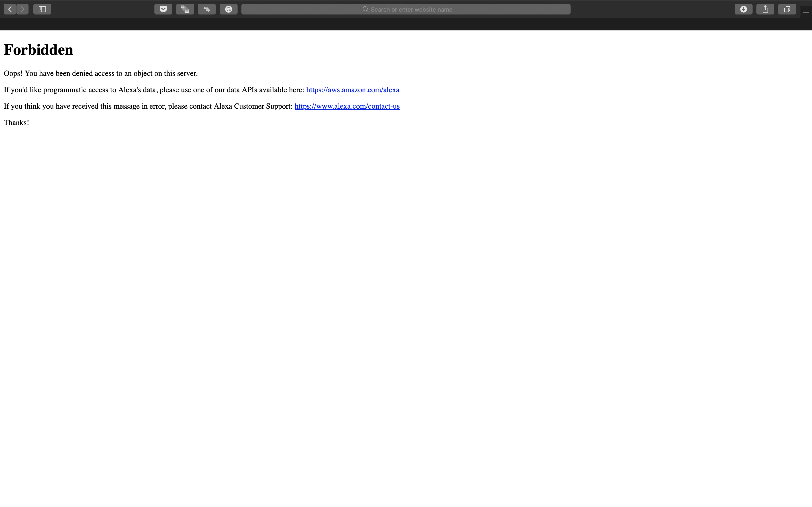Open the https://aws.amazon.com/alexa link
Viewport: 812px width, 507px height.
352,90
